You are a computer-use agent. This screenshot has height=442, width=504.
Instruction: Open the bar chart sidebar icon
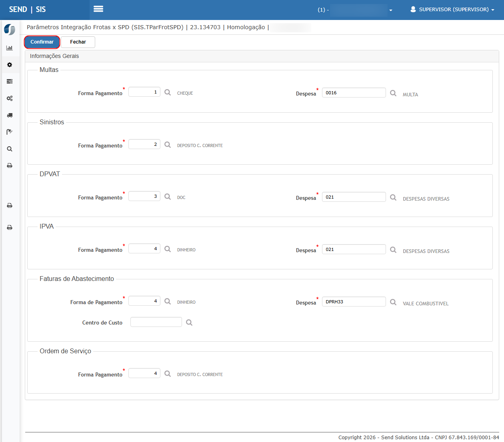pos(10,48)
